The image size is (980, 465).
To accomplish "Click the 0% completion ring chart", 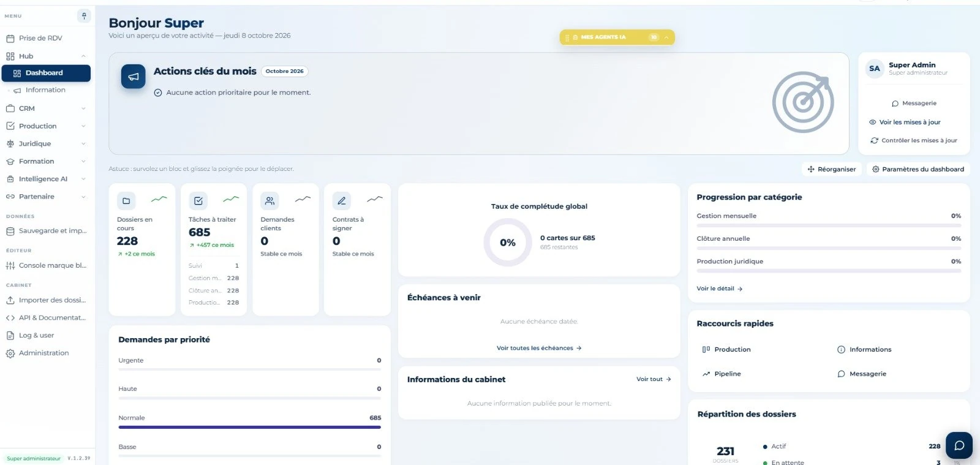I will pyautogui.click(x=508, y=243).
